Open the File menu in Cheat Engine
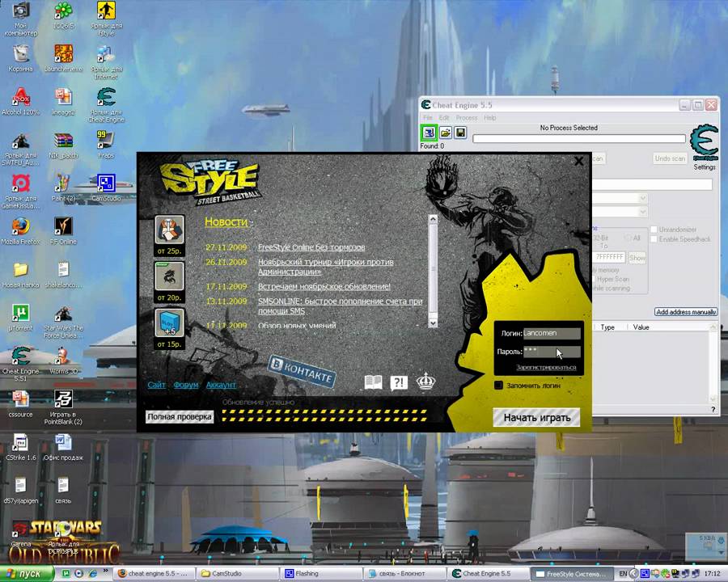 [428, 118]
